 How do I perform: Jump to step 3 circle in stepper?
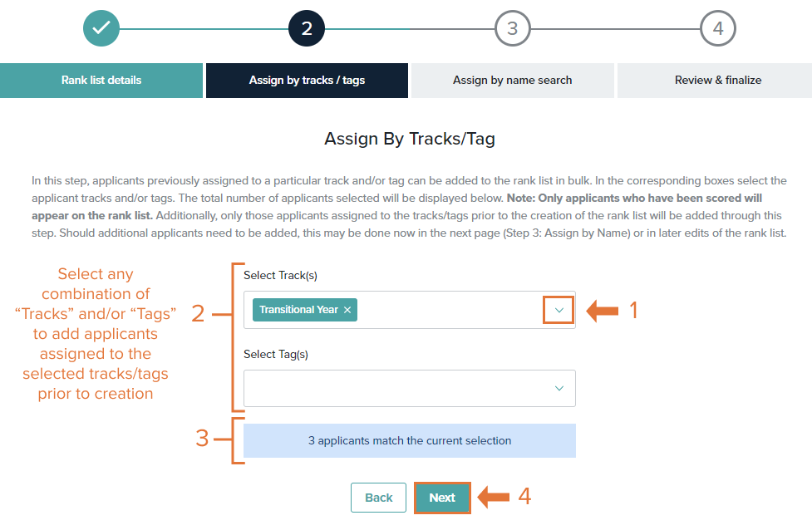tap(512, 28)
